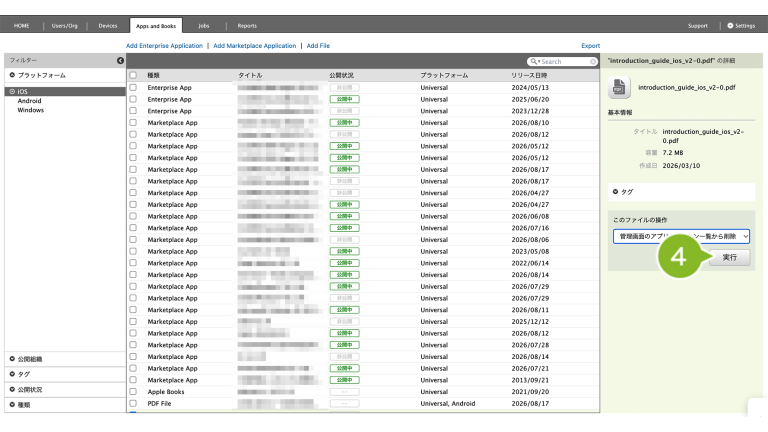Collapse the filter panel with arrow icon
Image resolution: width=768 pixels, height=432 pixels.
[x=120, y=60]
